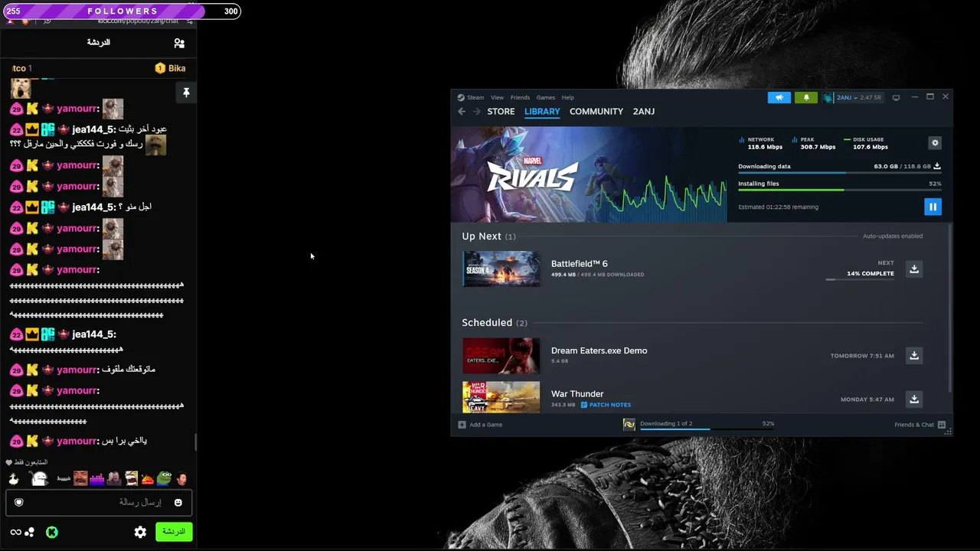Click the Add a Game label
Image resolution: width=980 pixels, height=551 pixels.
pos(486,425)
